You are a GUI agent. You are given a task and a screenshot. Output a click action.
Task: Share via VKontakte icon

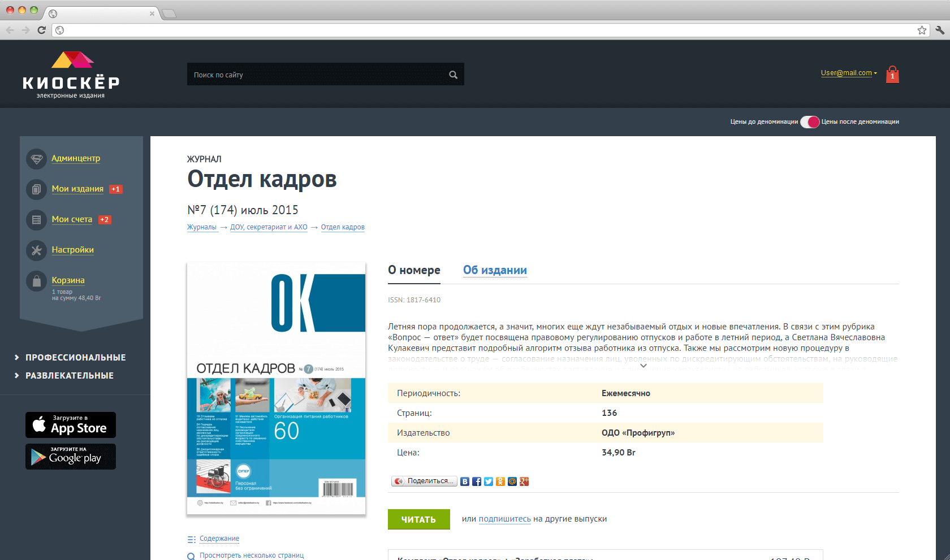[x=465, y=481]
